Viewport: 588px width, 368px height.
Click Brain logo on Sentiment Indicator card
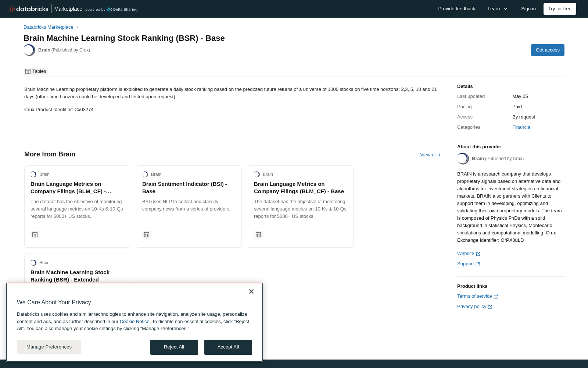[145, 174]
